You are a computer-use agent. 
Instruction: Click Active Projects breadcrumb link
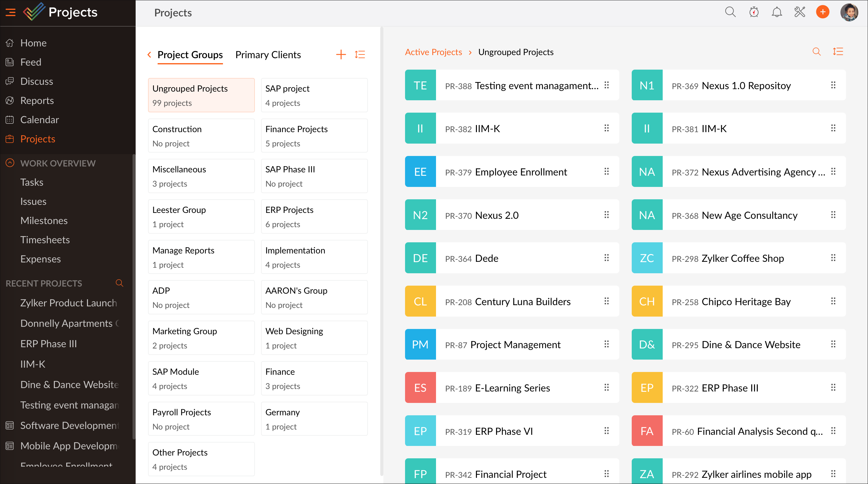point(433,52)
